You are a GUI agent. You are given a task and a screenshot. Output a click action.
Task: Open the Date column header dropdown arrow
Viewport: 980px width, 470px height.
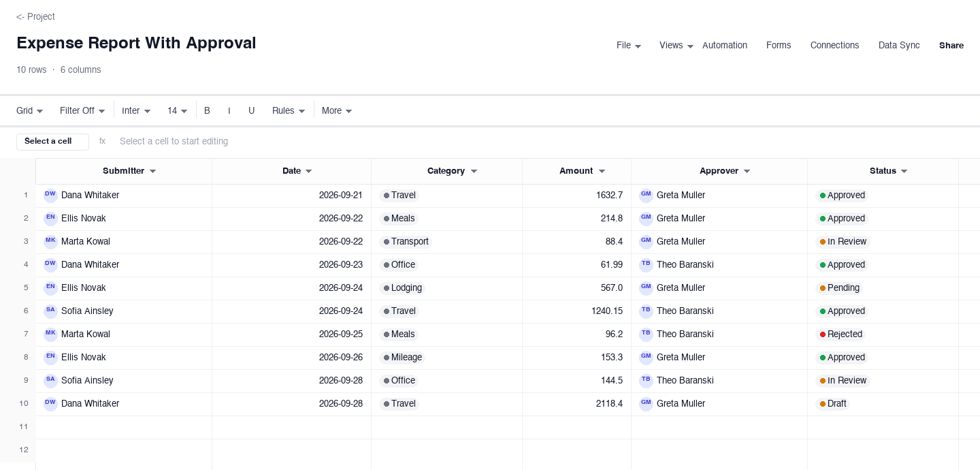tap(309, 171)
